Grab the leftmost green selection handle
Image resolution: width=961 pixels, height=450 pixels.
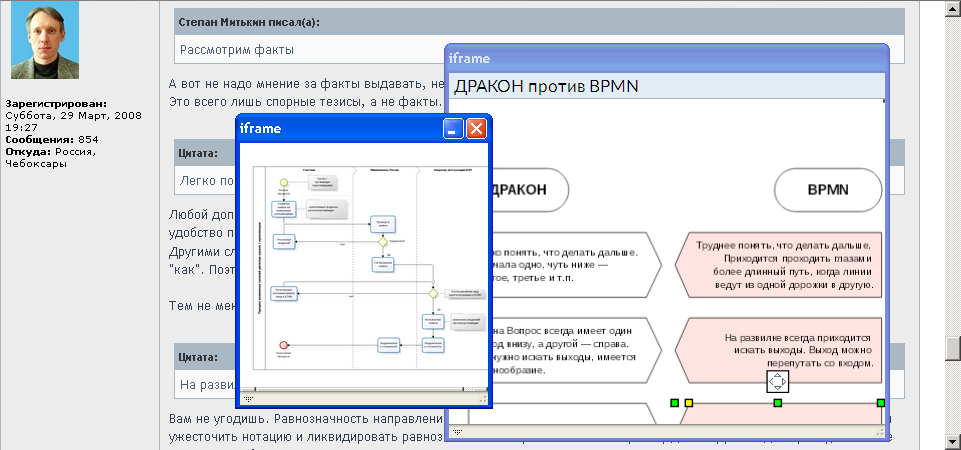tap(674, 403)
